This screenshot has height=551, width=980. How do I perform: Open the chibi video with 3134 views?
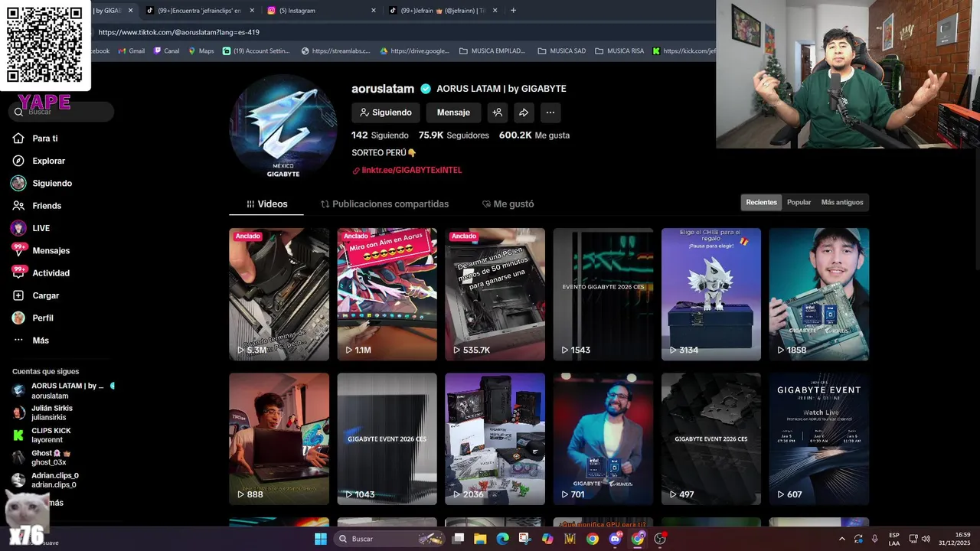click(x=711, y=294)
